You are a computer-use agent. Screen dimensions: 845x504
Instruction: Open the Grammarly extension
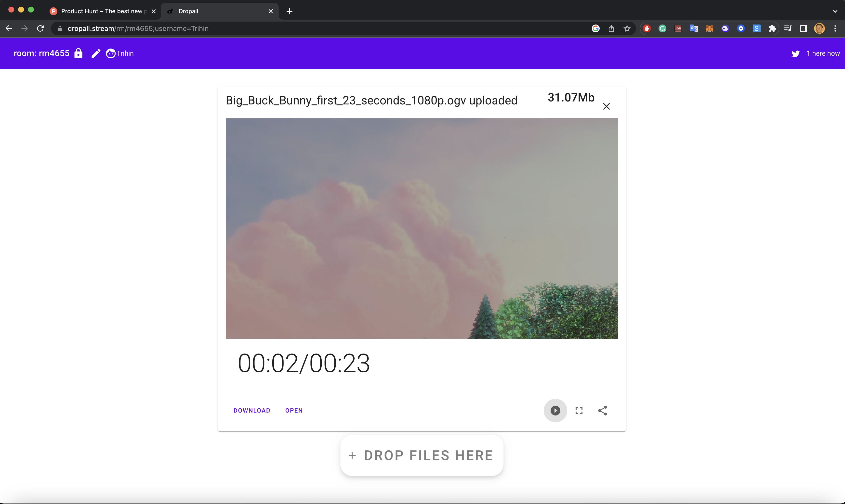pyautogui.click(x=662, y=28)
